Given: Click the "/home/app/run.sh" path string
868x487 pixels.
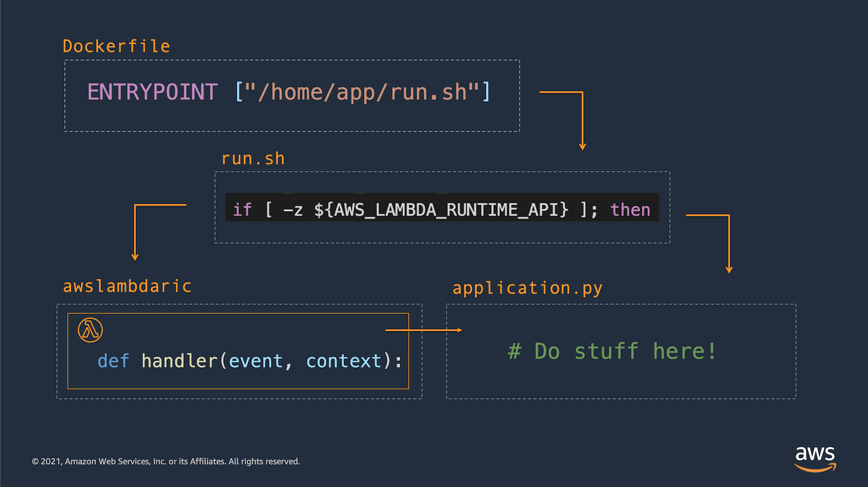Looking at the screenshot, I should click(x=363, y=93).
